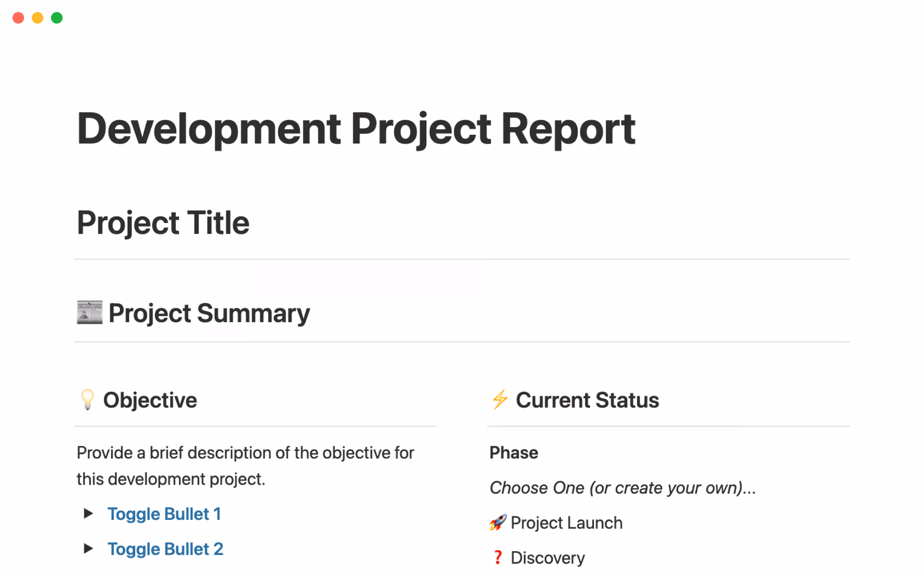Click the italic Choose One placeholder text
This screenshot has height=578, width=924.
tap(622, 488)
